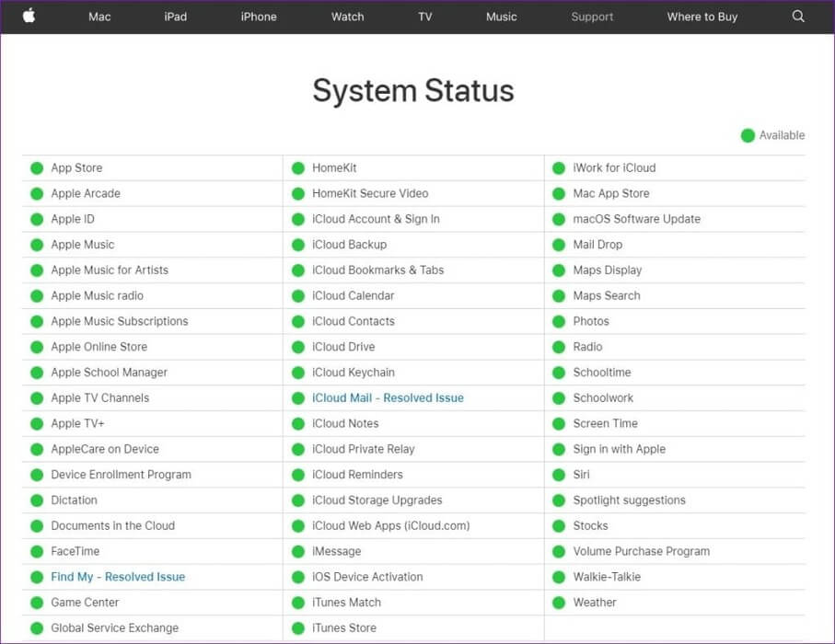This screenshot has width=835, height=644.
Task: Select Spotlight suggestions text
Action: 629,500
